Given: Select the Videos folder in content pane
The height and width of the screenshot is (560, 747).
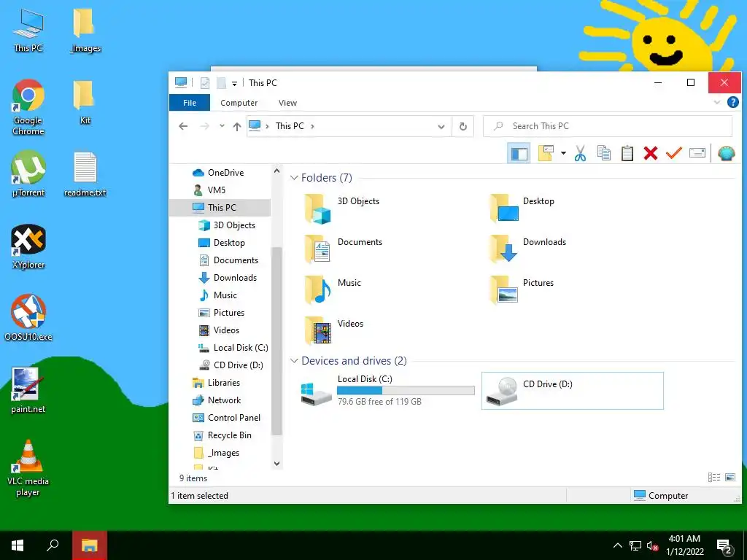Looking at the screenshot, I should (x=333, y=331).
